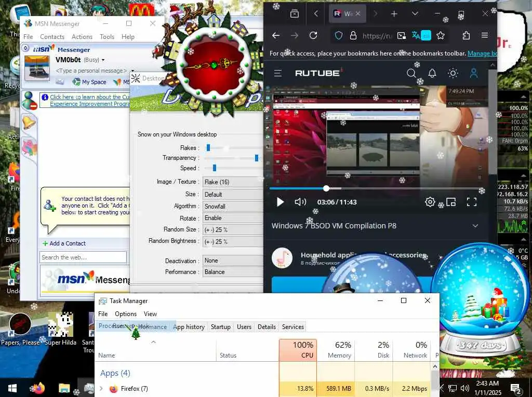Open MSN Messenger Help menu
The height and width of the screenshot is (397, 532).
point(128,37)
